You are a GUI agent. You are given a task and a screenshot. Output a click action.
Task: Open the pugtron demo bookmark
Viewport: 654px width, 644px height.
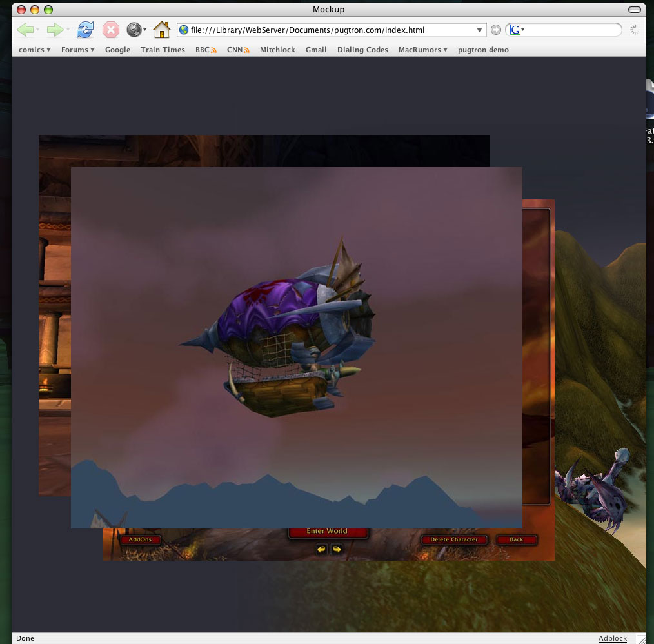point(483,50)
